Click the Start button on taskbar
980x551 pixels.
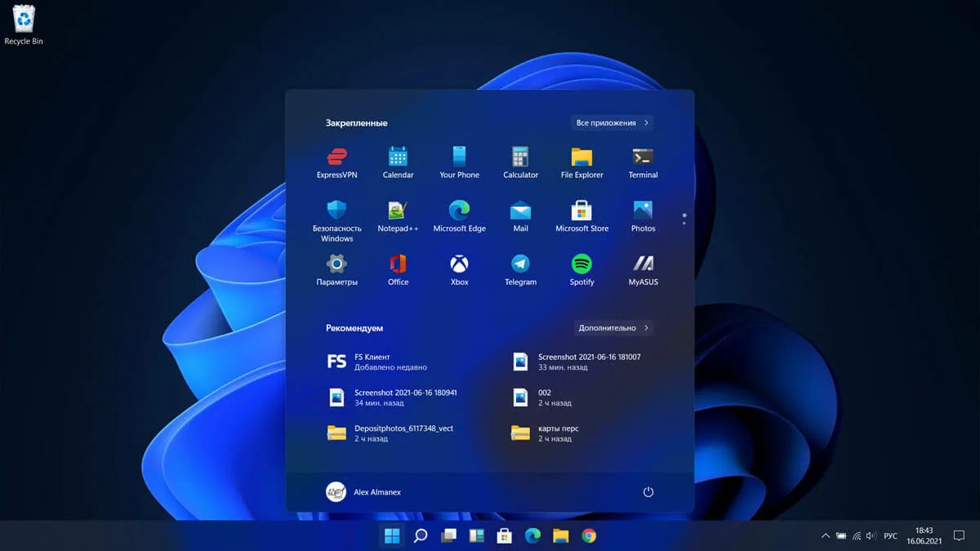392,535
